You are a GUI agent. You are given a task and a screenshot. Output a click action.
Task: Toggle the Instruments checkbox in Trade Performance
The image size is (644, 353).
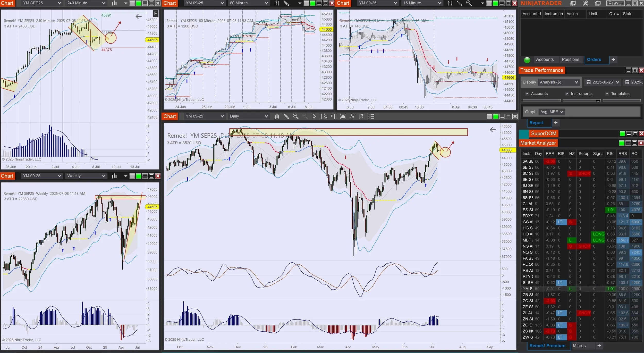(x=567, y=94)
